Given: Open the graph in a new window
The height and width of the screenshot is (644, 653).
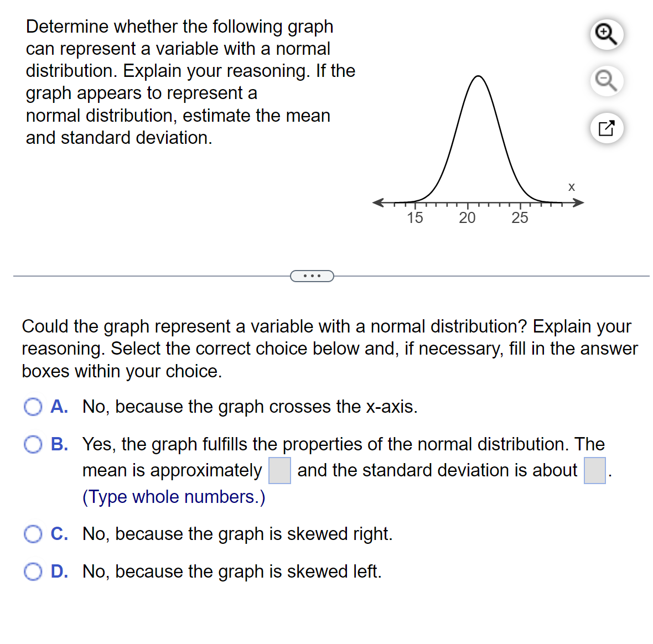Looking at the screenshot, I should (x=607, y=128).
